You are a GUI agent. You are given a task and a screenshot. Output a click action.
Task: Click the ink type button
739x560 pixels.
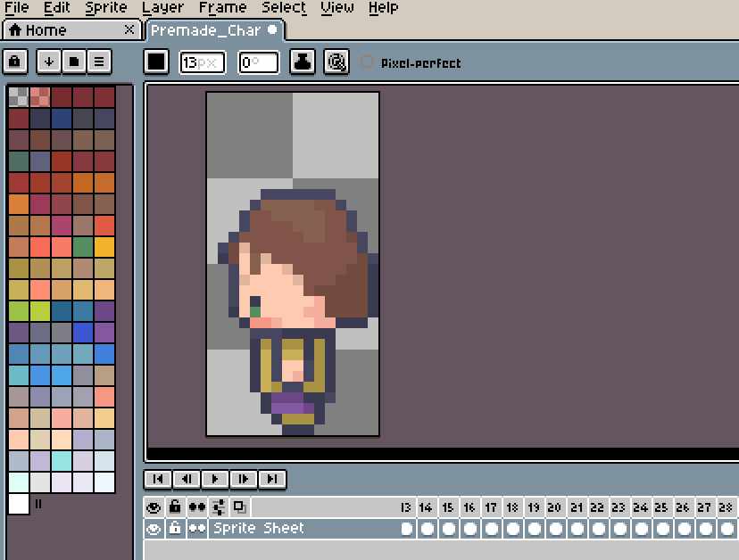pyautogui.click(x=303, y=62)
